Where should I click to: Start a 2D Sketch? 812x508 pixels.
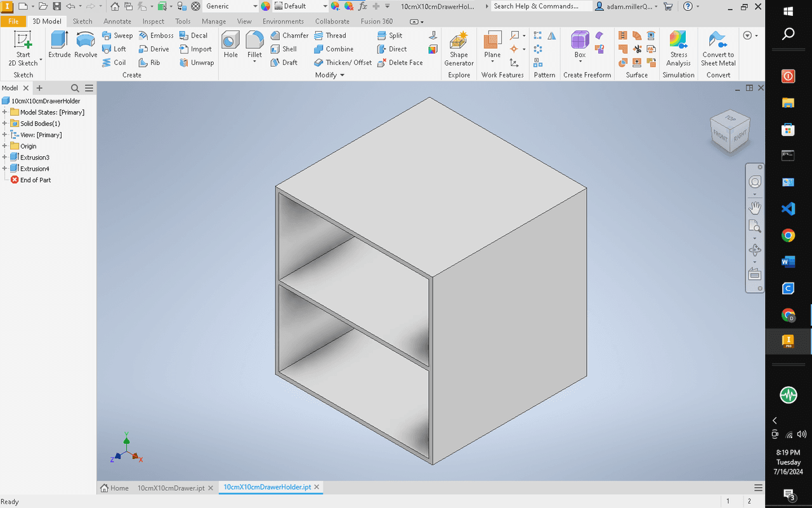click(23, 48)
